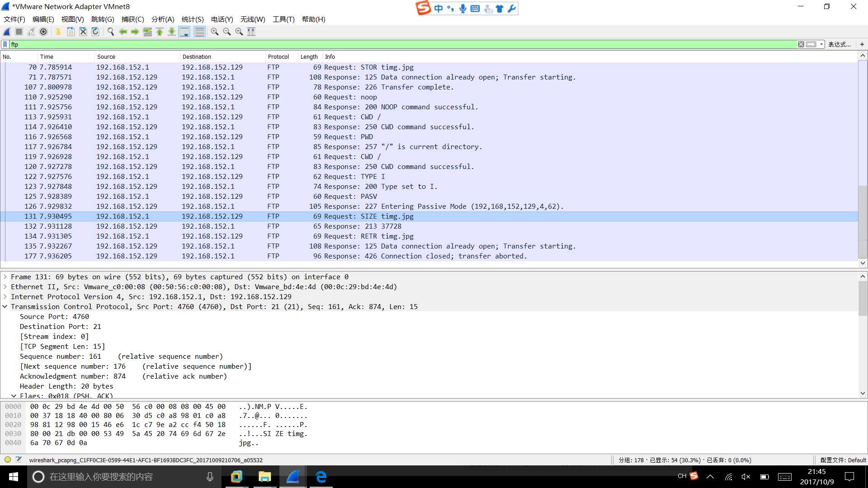Open expert info status circle icon

pyautogui.click(x=7, y=460)
